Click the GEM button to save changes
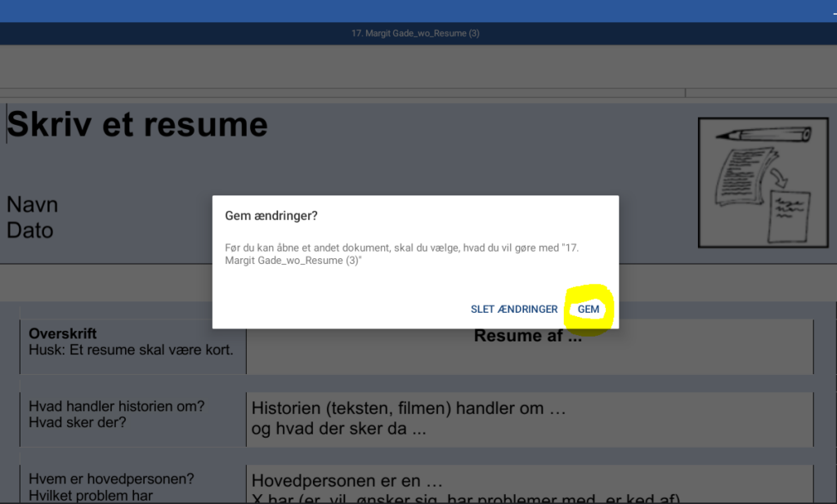This screenshot has width=837, height=504. pyautogui.click(x=589, y=310)
